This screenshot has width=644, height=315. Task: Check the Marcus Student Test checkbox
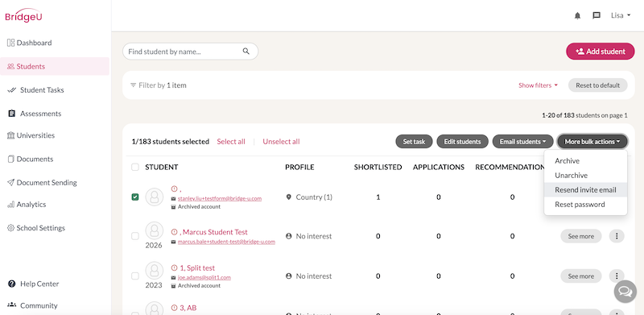pyautogui.click(x=135, y=236)
